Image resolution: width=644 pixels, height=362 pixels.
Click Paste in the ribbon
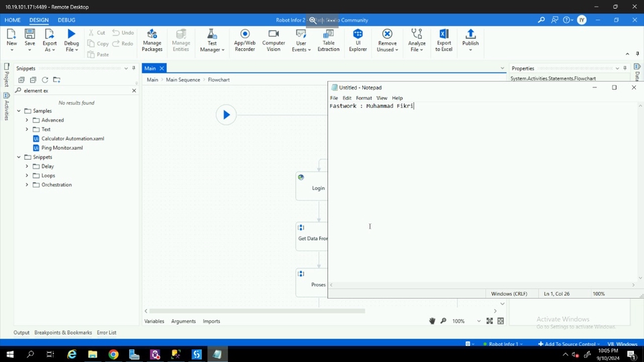98,54
